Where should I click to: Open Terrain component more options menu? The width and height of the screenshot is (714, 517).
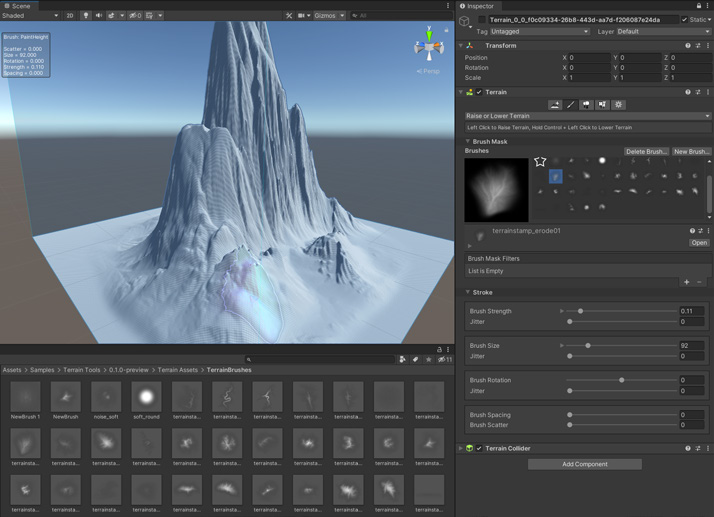[x=708, y=92]
